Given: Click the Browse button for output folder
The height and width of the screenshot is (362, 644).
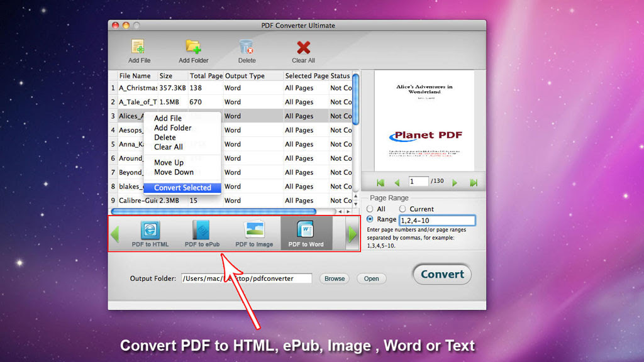Looking at the screenshot, I should pyautogui.click(x=334, y=278).
